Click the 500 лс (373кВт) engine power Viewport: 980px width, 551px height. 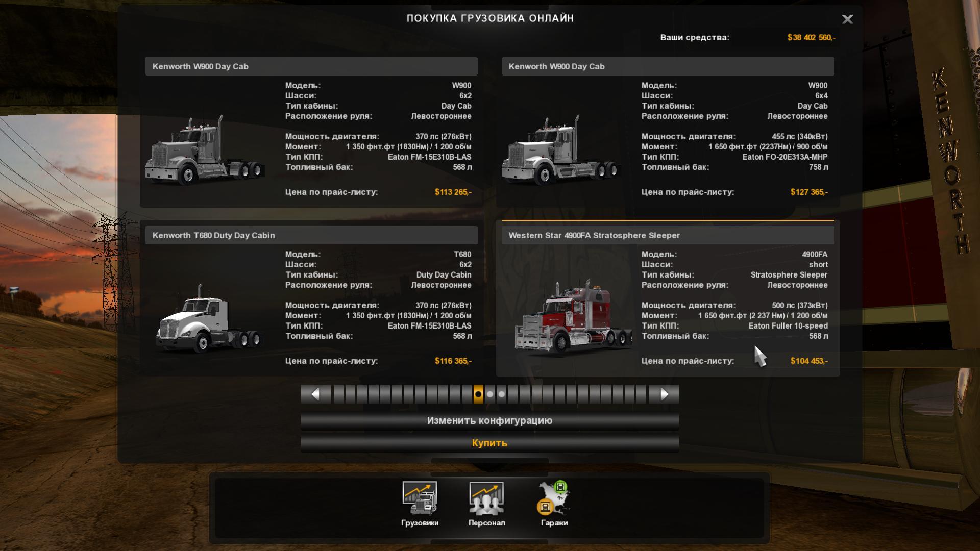click(x=800, y=306)
